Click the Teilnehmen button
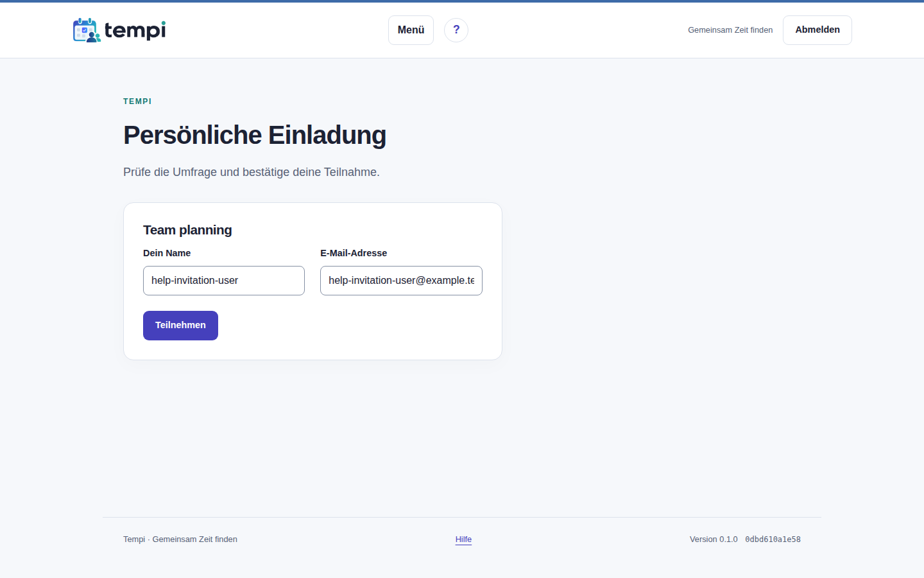Image resolution: width=924 pixels, height=578 pixels. coord(180,326)
